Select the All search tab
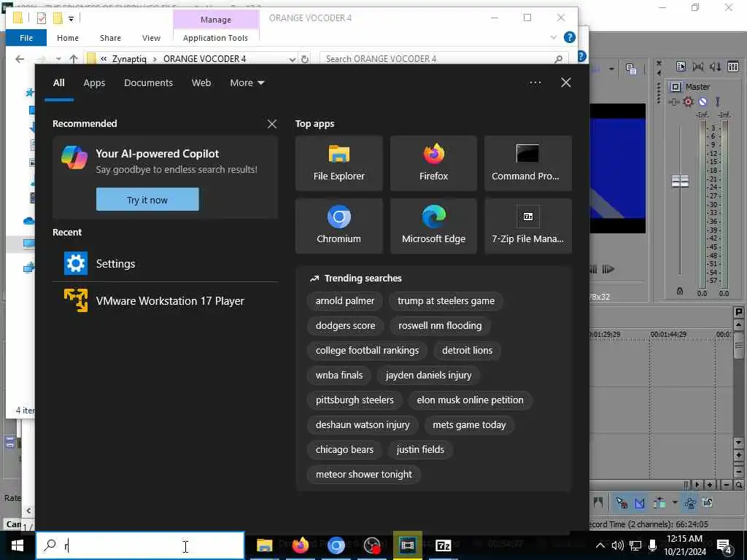 (x=58, y=83)
